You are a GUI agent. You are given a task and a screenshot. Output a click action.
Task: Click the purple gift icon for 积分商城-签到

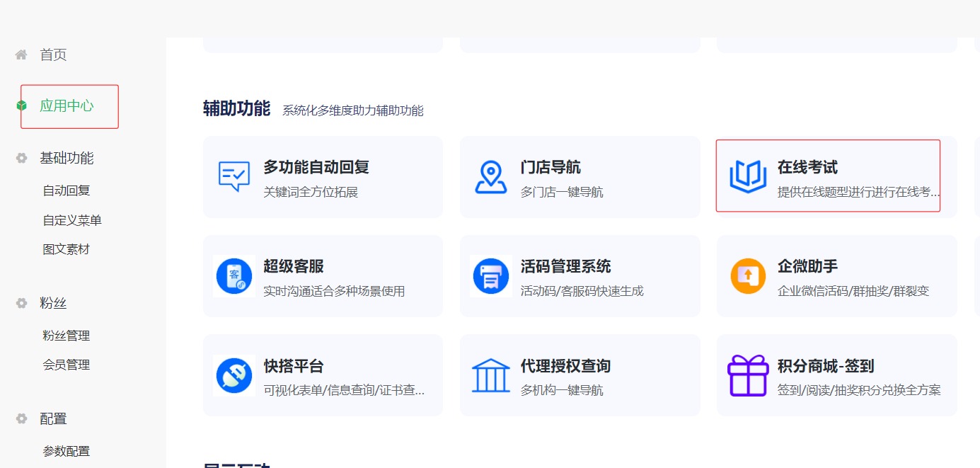click(x=748, y=375)
